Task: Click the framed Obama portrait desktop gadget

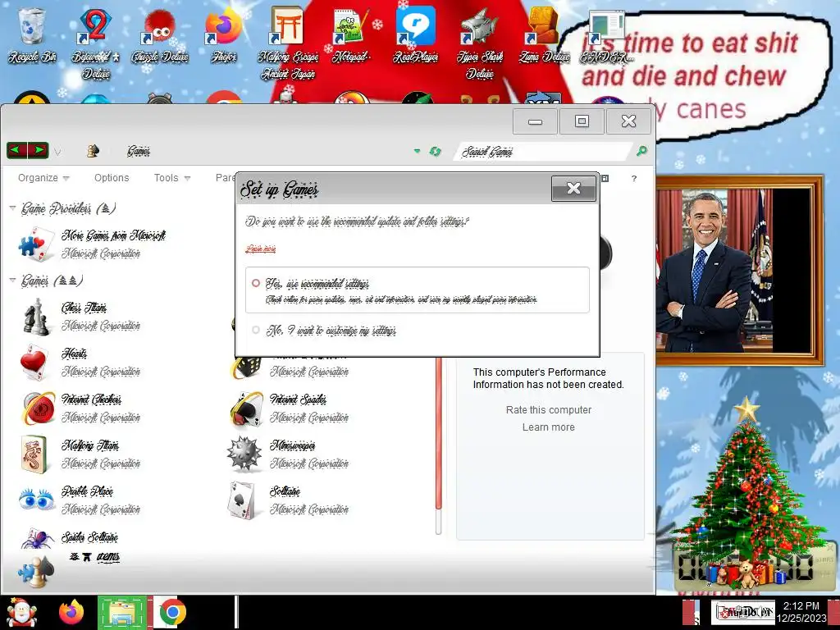Action: point(739,271)
